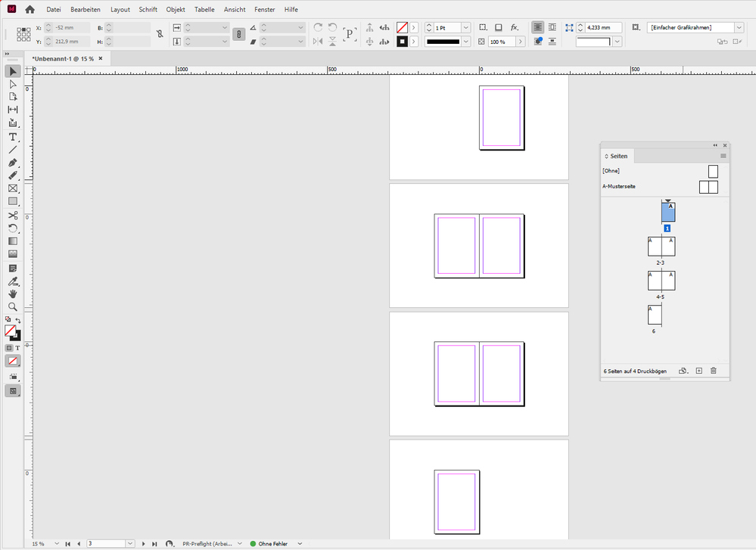Select the A-Musterseite master page entry
The width and height of the screenshot is (756, 550).
[x=619, y=186]
